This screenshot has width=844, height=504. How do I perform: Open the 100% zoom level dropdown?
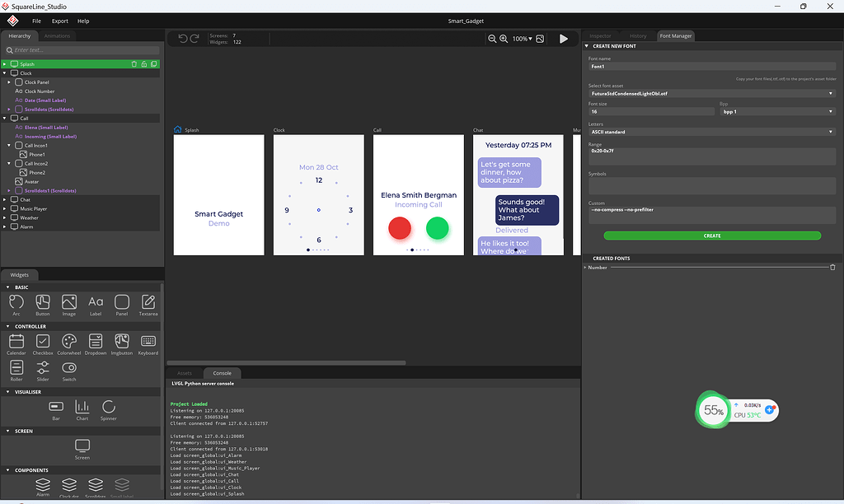[522, 39]
